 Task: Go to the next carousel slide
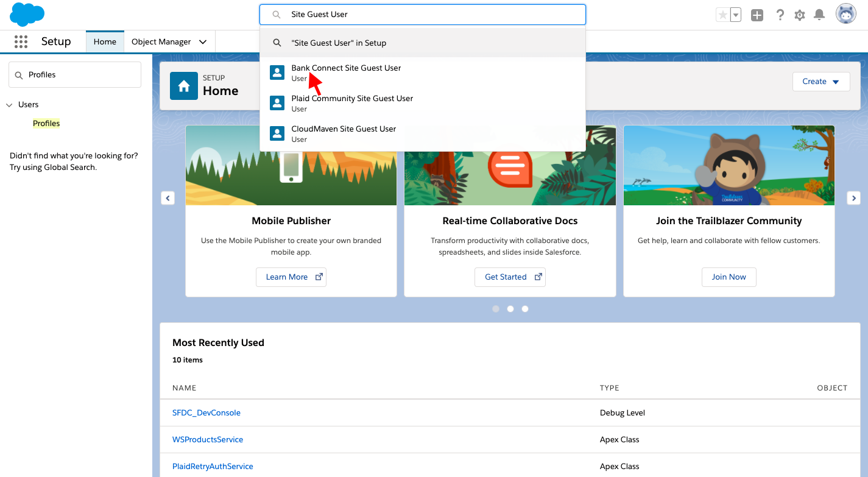click(x=854, y=198)
